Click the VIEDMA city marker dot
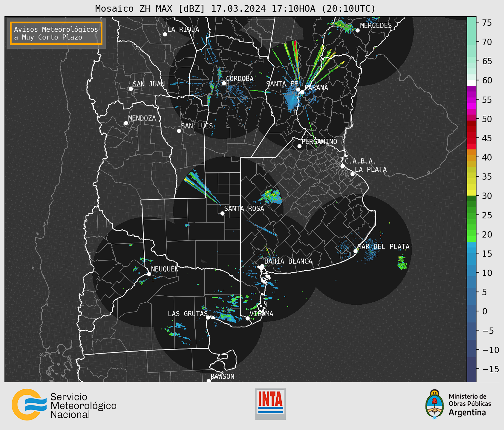This screenshot has width=504, height=430. click(x=248, y=318)
